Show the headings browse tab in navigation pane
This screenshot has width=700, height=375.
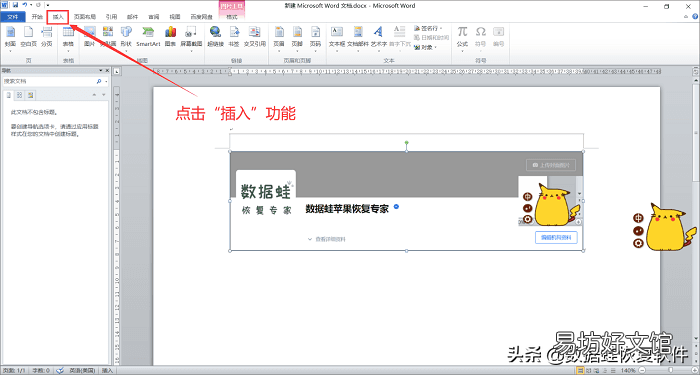(x=9, y=95)
